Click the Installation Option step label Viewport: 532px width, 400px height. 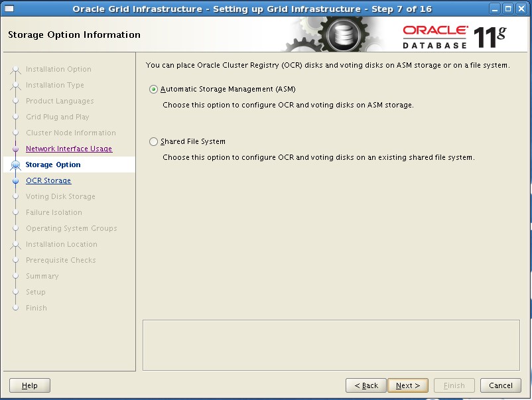click(x=58, y=69)
